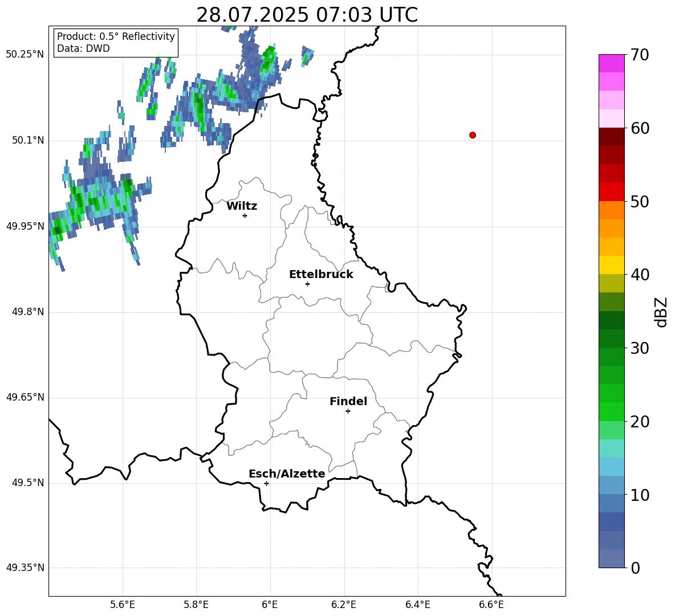The height and width of the screenshot is (616, 675).
Task: Click the 60 label on the colorbar
Action: point(640,128)
